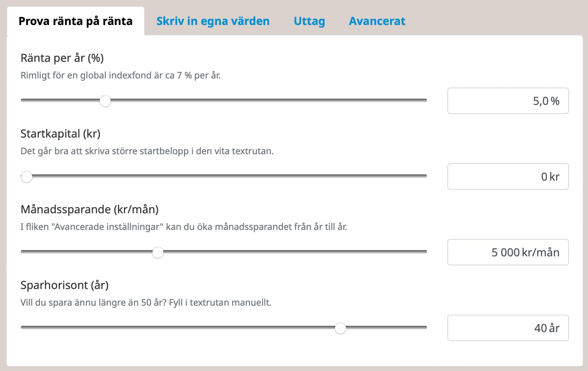
Task: Focus the 40 år input field
Action: pyautogui.click(x=508, y=328)
